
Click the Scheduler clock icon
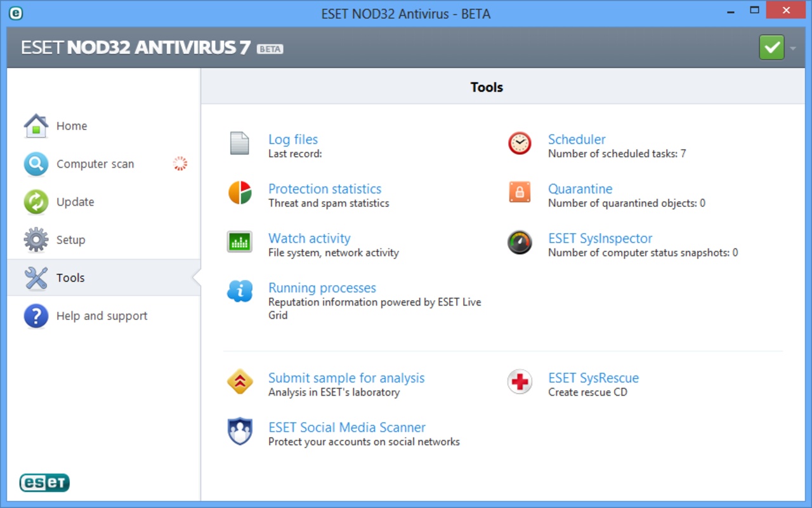(x=520, y=143)
